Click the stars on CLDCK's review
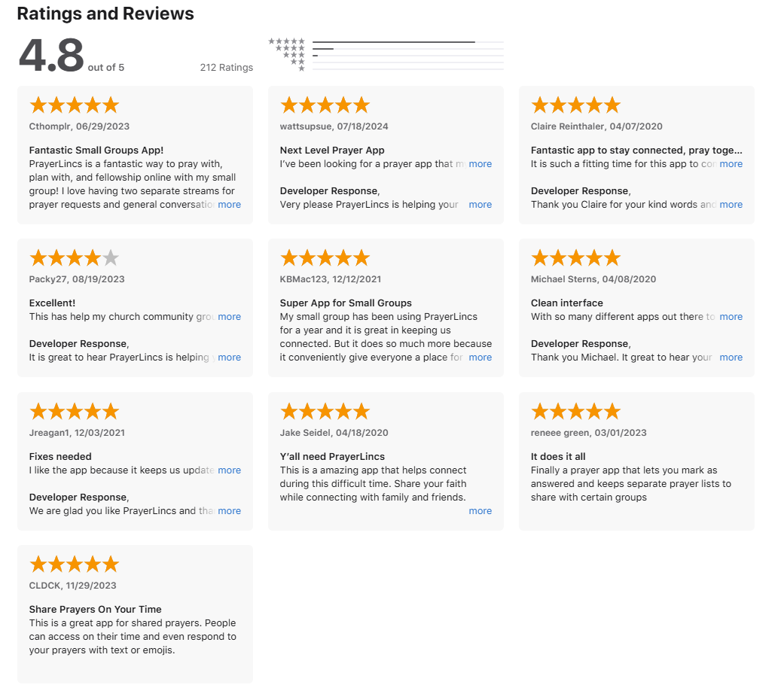Image resolution: width=784 pixels, height=697 pixels. [x=74, y=565]
